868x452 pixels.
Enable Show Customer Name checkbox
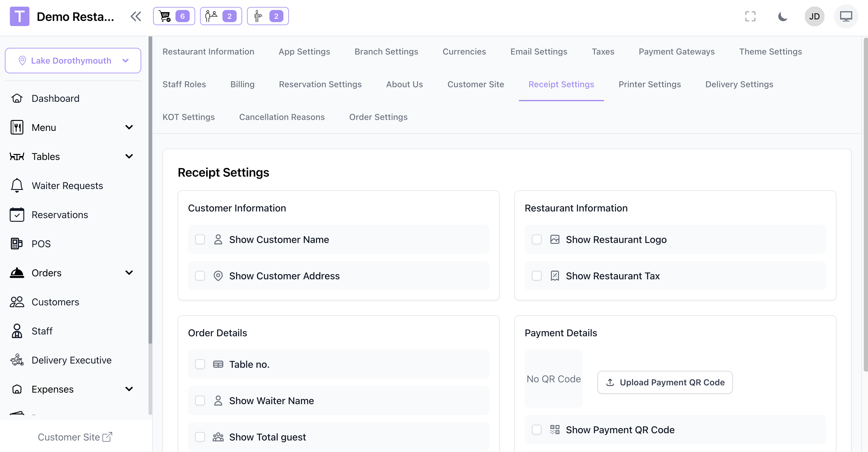click(x=200, y=239)
